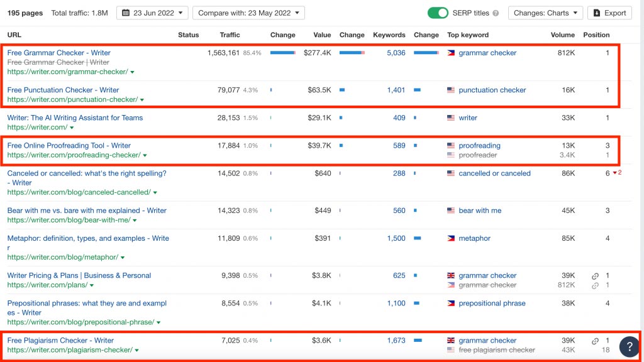Click the UK flag in the Plagiarism Checker row
This screenshot has height=362, width=644.
[451, 340]
